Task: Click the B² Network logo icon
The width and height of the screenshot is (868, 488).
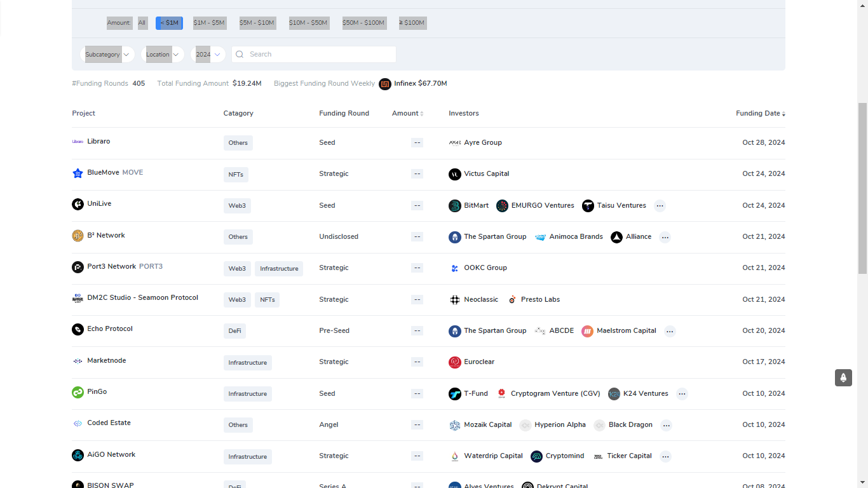Action: click(x=78, y=236)
